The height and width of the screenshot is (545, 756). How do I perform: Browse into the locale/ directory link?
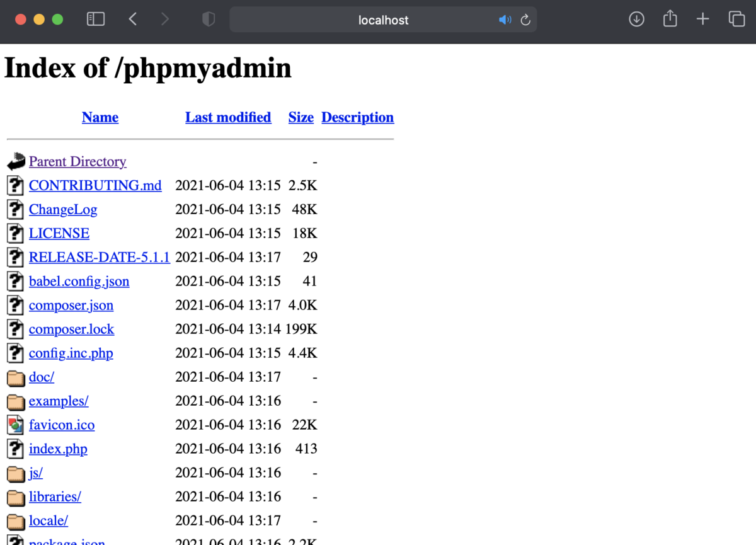49,520
